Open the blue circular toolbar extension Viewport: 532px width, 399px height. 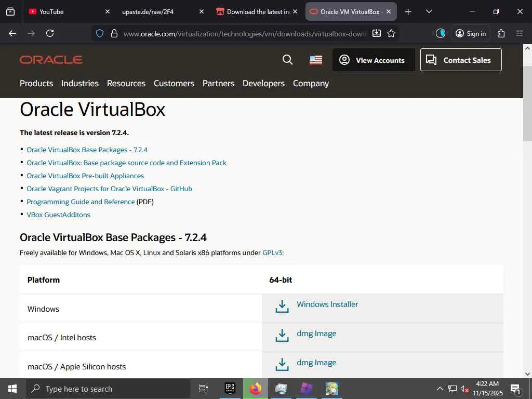point(441,33)
